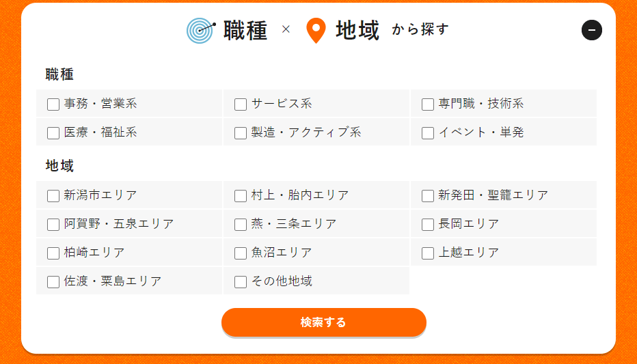This screenshot has height=364, width=637.
Task: Click the blue target icon beside 職種
Action: pyautogui.click(x=200, y=30)
